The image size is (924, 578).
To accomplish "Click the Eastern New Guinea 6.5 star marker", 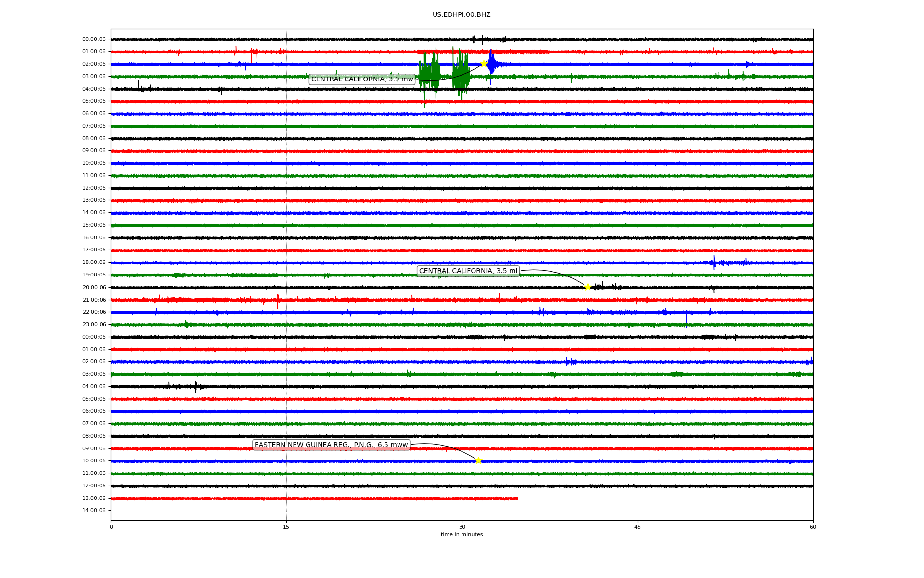I will coord(478,460).
